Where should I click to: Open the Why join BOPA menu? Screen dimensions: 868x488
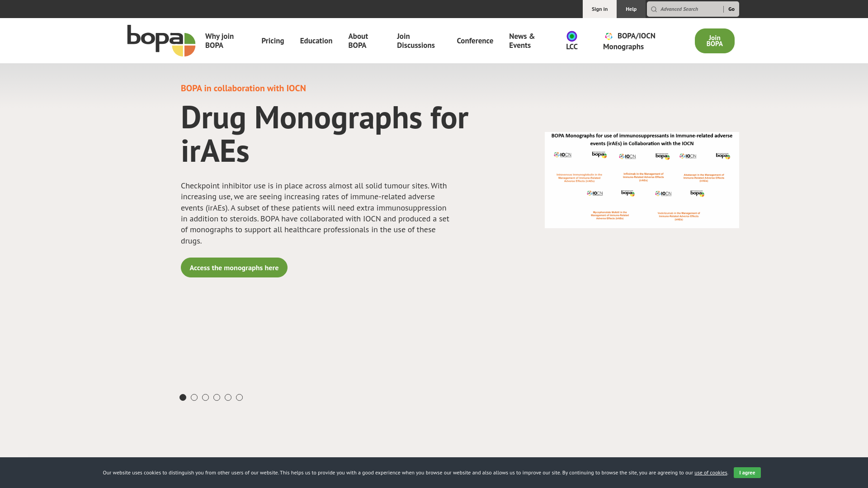219,41
